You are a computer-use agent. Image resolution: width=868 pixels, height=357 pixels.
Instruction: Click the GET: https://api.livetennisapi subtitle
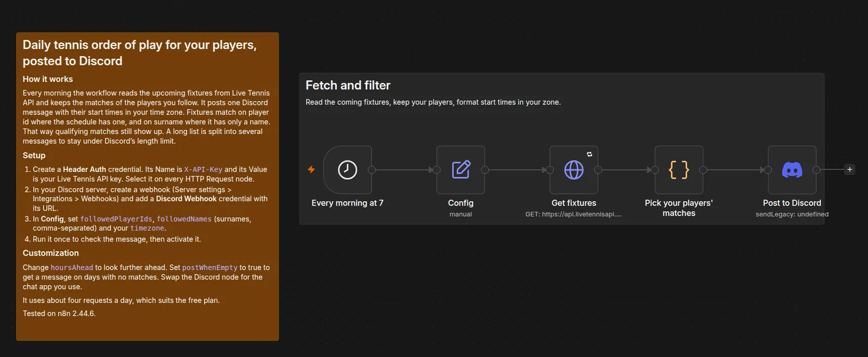(573, 214)
